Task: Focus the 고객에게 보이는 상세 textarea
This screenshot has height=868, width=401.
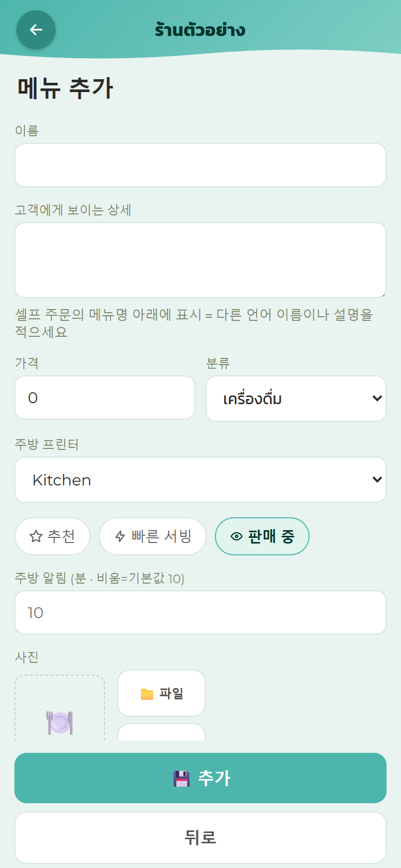Action: tap(200, 260)
